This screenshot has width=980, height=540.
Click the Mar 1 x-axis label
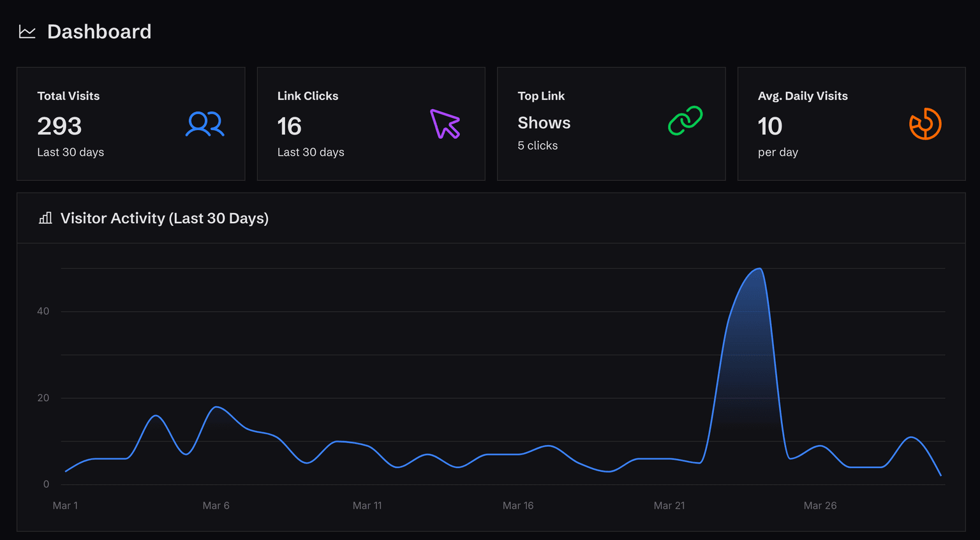click(x=65, y=506)
